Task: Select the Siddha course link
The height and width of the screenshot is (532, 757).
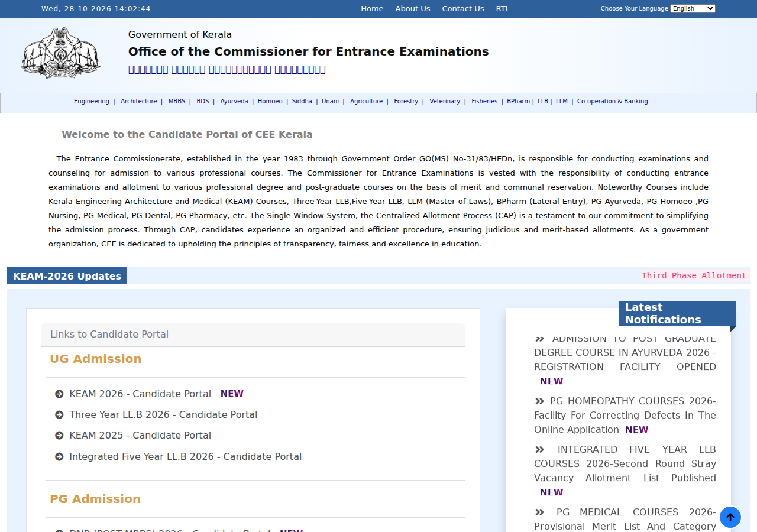Action: (302, 102)
